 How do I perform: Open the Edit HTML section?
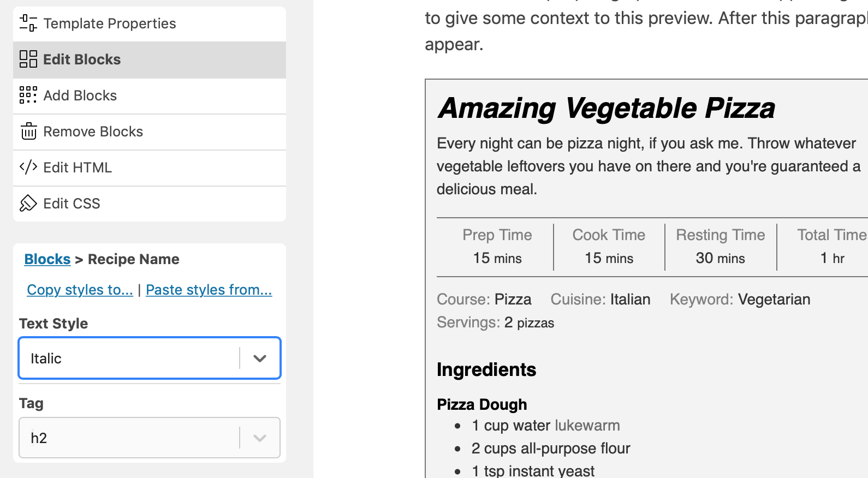coord(78,168)
